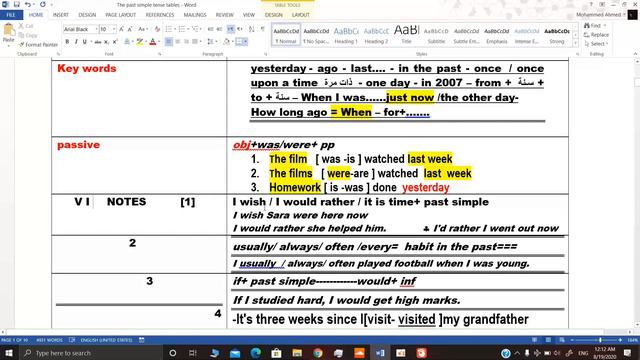640x360 pixels.
Task: Apply the Strong style
Action: (557, 36)
